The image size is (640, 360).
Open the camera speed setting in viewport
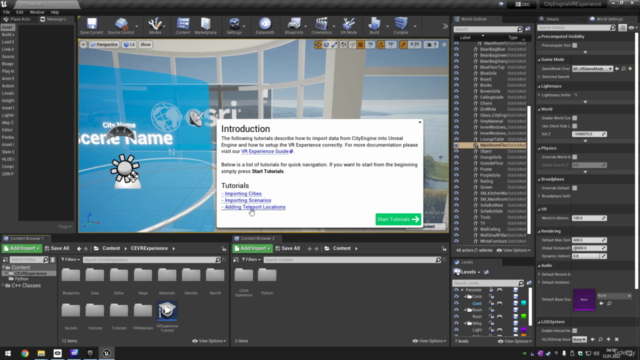click(x=431, y=44)
